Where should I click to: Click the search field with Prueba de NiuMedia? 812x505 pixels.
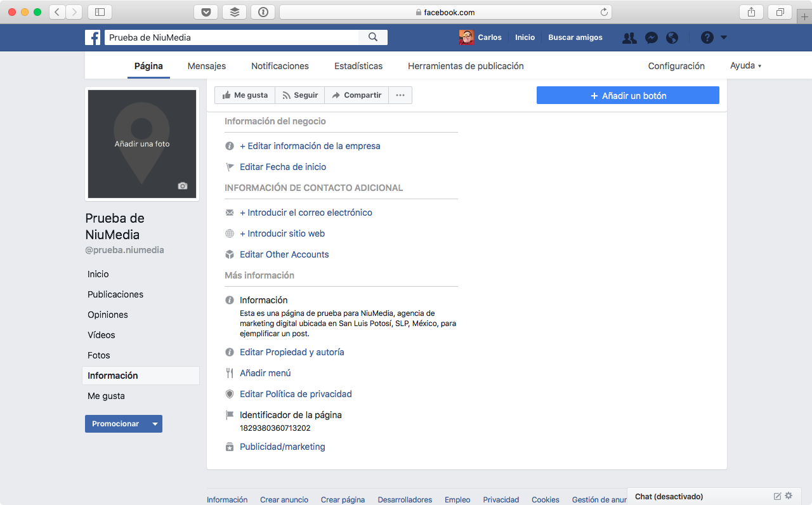(232, 37)
